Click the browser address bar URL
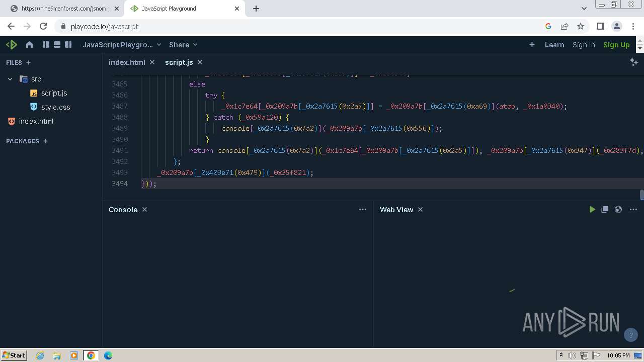644x362 pixels. 105,26
